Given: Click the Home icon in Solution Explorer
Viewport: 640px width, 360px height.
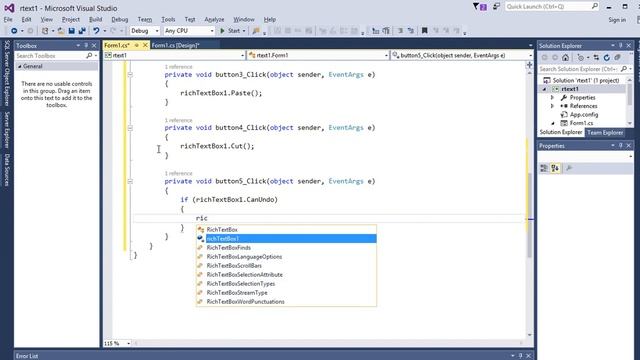Looking at the screenshot, I should [565, 58].
